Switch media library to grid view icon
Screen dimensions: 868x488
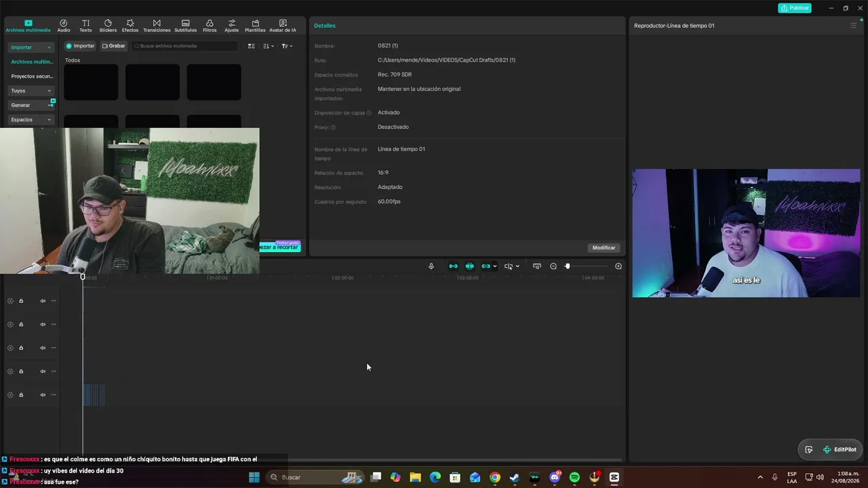tap(251, 46)
